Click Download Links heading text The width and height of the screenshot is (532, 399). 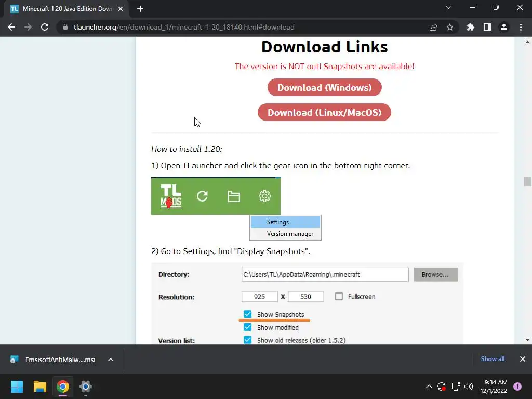point(324,47)
